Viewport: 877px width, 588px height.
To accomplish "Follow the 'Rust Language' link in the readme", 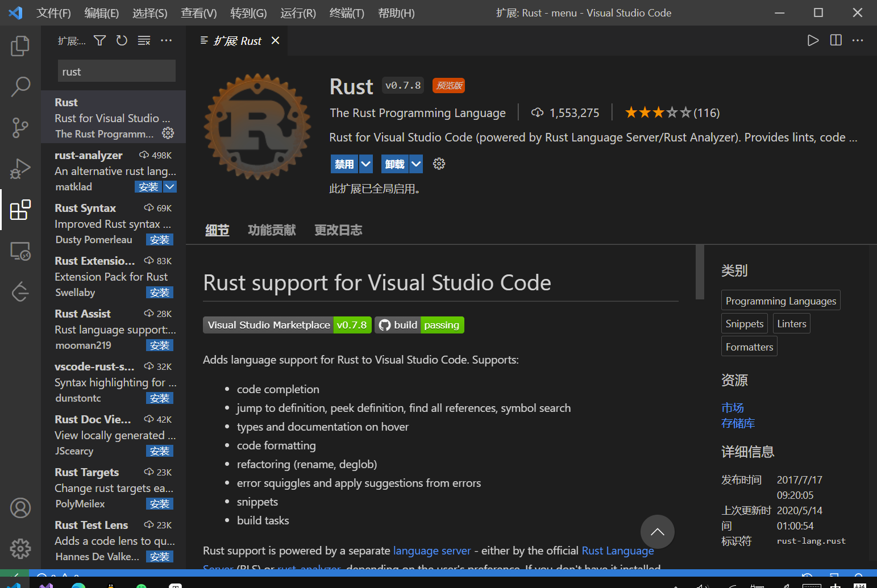I will click(x=618, y=551).
